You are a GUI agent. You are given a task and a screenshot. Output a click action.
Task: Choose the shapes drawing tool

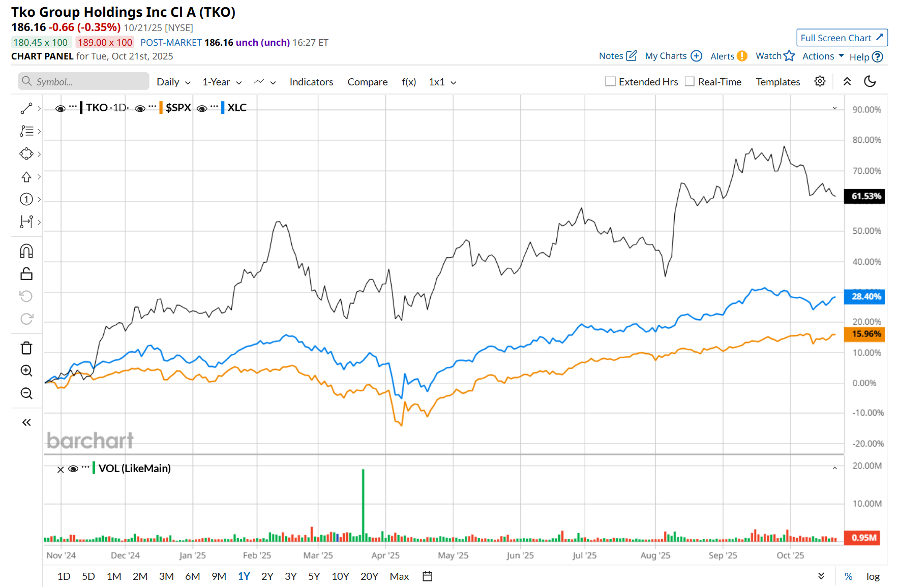coord(26,154)
